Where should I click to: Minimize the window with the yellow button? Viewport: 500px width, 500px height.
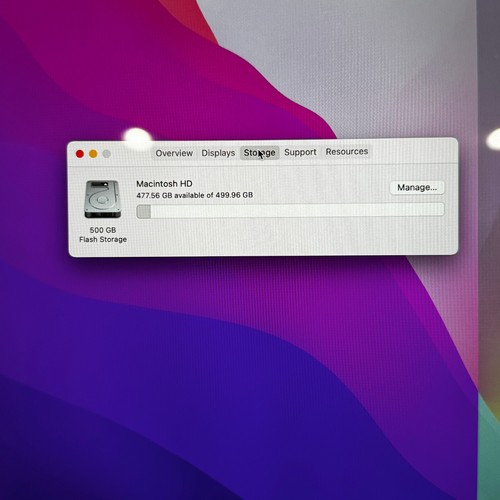93,154
